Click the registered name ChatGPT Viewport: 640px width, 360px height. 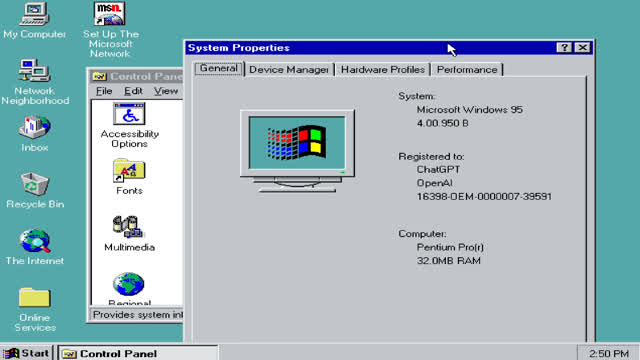438,169
